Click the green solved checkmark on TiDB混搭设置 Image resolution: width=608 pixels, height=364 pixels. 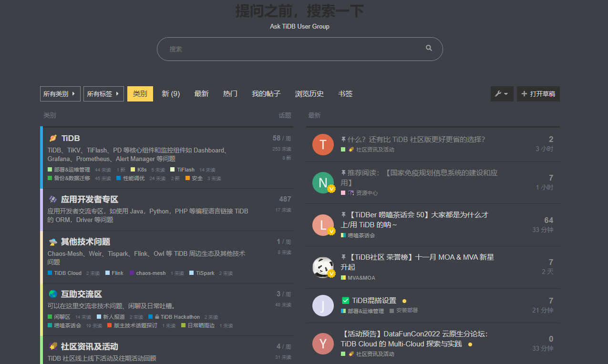pos(346,301)
